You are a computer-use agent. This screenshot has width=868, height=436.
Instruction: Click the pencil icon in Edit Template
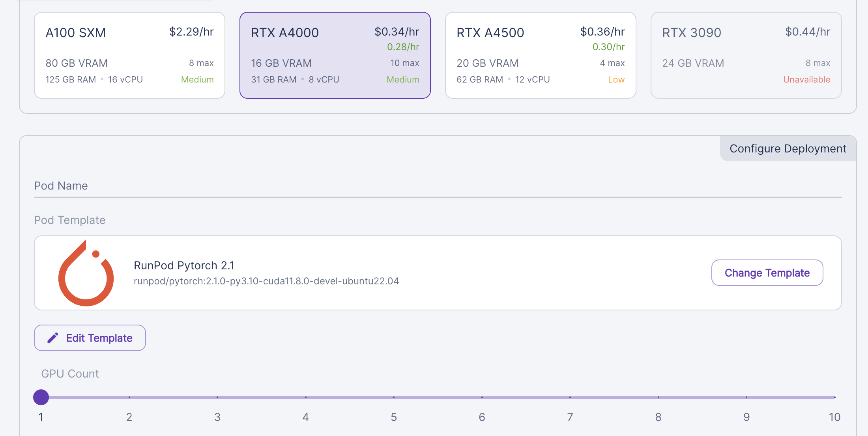(x=53, y=338)
